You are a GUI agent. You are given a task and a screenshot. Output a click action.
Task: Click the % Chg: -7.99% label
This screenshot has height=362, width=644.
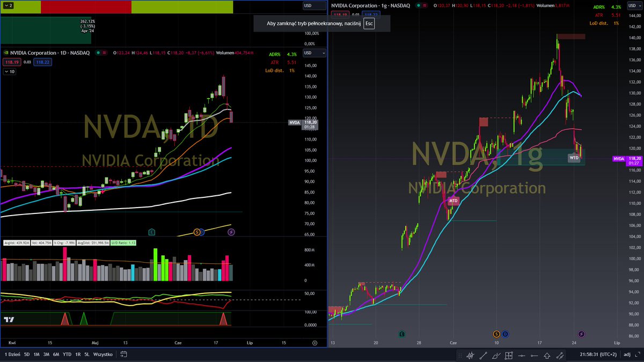[64, 243]
